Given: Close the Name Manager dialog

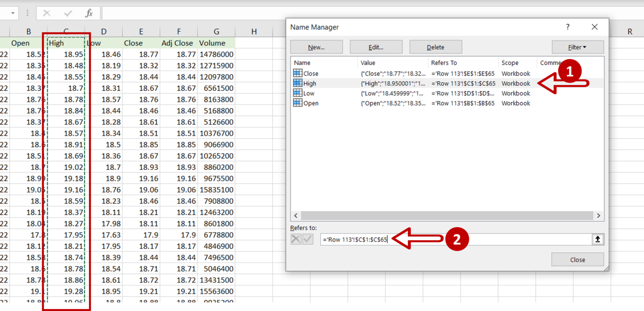Looking at the screenshot, I should coord(577,259).
